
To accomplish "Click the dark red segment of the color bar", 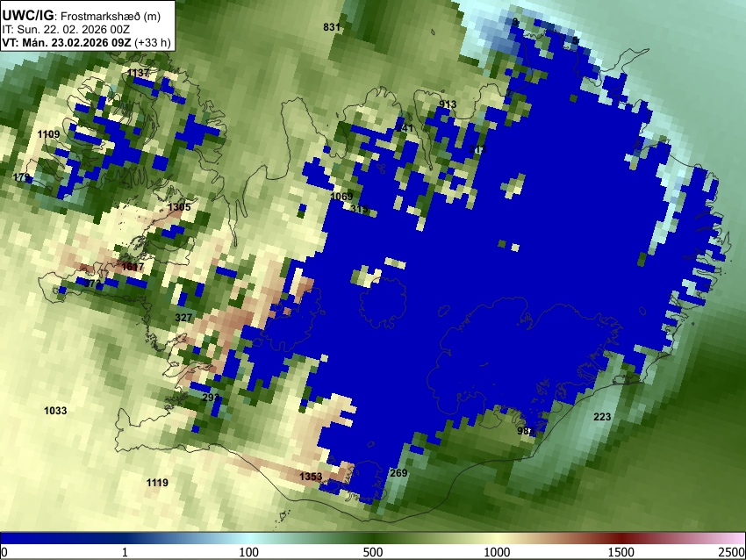I will click(x=621, y=539).
